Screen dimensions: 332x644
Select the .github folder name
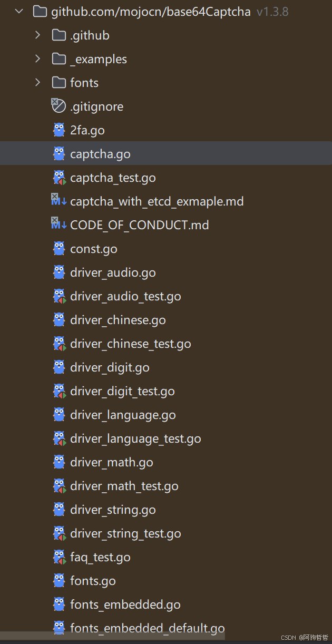coord(90,35)
